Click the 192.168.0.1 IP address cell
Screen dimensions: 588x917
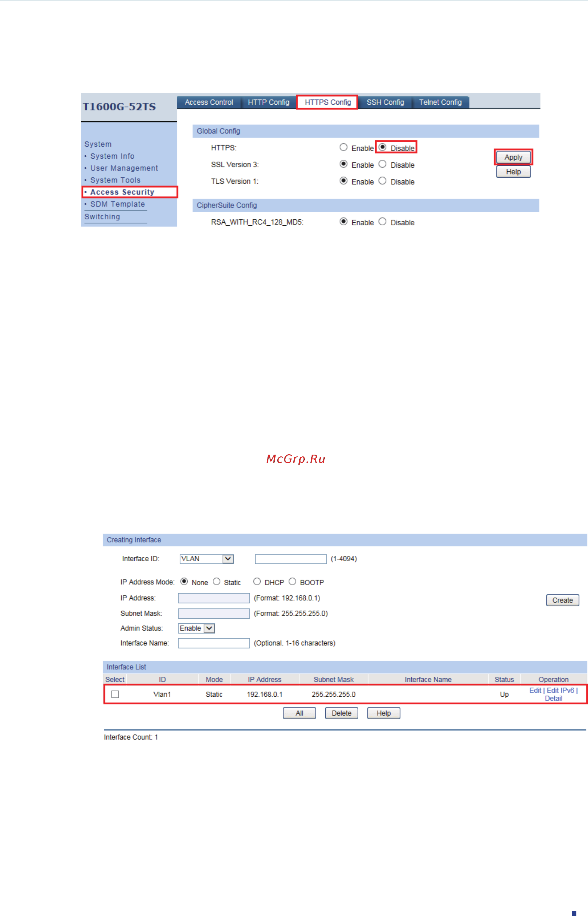pos(265,695)
